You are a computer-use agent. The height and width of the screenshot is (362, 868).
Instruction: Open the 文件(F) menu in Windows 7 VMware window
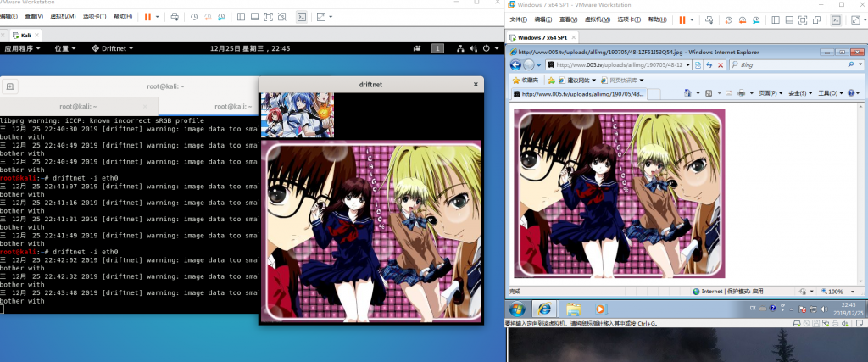pyautogui.click(x=519, y=19)
